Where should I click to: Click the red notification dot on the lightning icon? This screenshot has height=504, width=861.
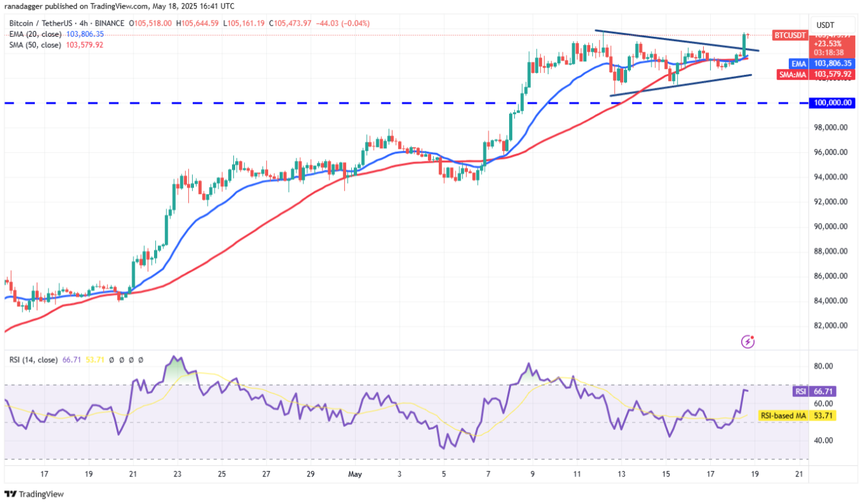753,337
